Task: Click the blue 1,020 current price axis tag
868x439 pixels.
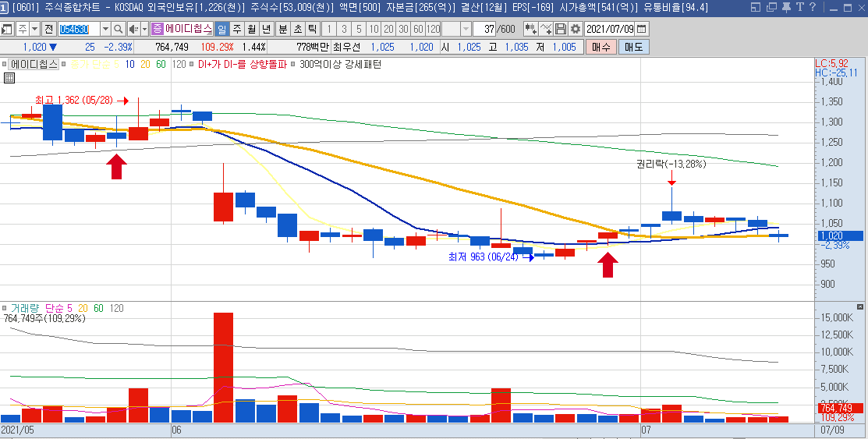Action: click(x=840, y=235)
